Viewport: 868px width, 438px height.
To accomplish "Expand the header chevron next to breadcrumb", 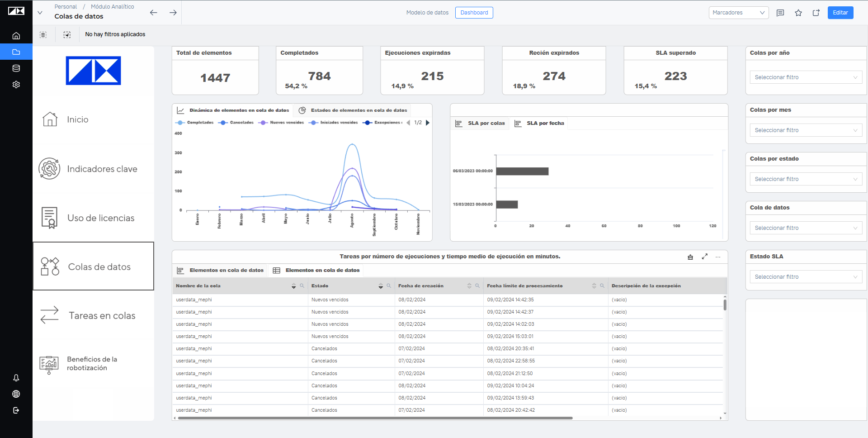I will click(x=40, y=13).
